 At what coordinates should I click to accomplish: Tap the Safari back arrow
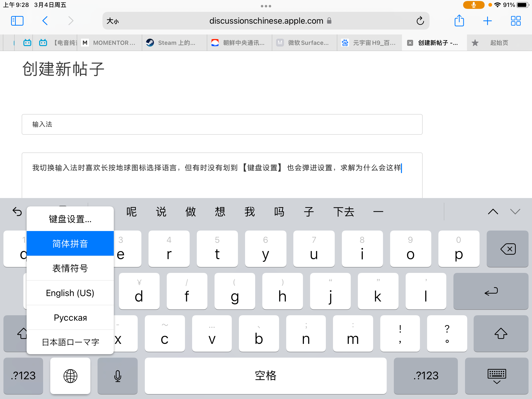coord(45,21)
